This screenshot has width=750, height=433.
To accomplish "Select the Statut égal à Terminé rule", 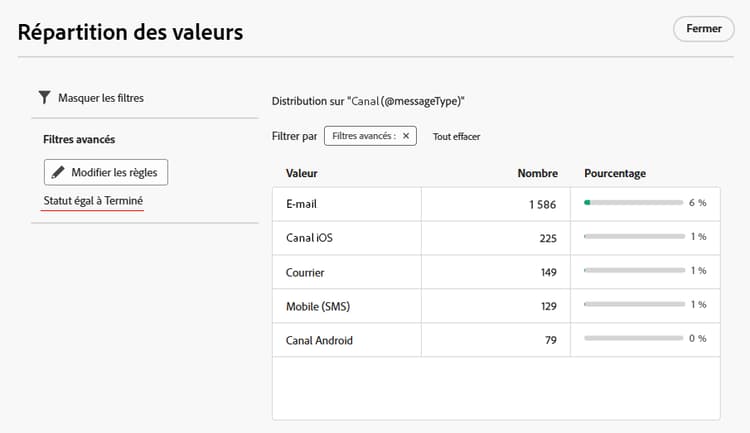I will 93,200.
